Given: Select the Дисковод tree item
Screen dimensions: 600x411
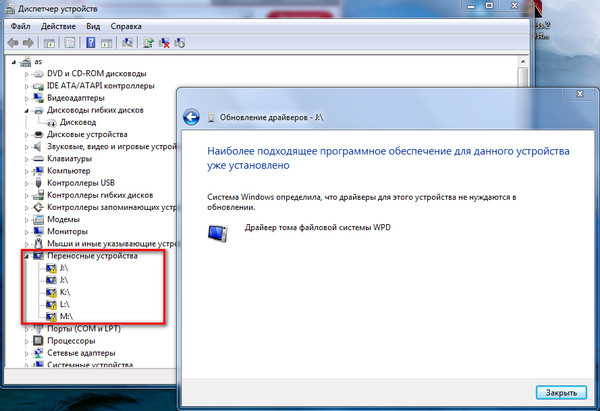Looking at the screenshot, I should 78,122.
